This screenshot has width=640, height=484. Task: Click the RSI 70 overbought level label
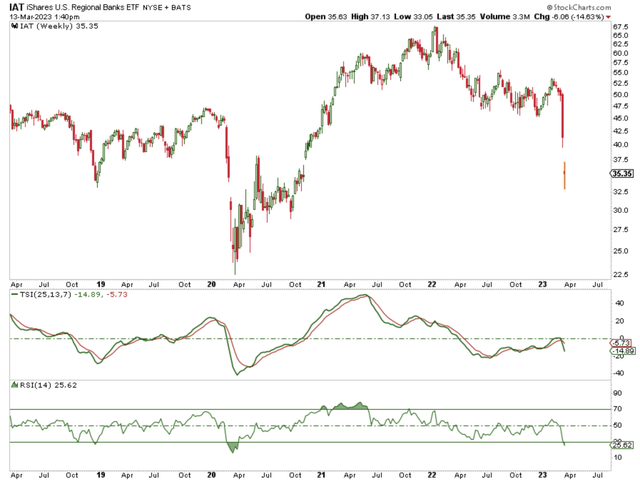click(617, 409)
